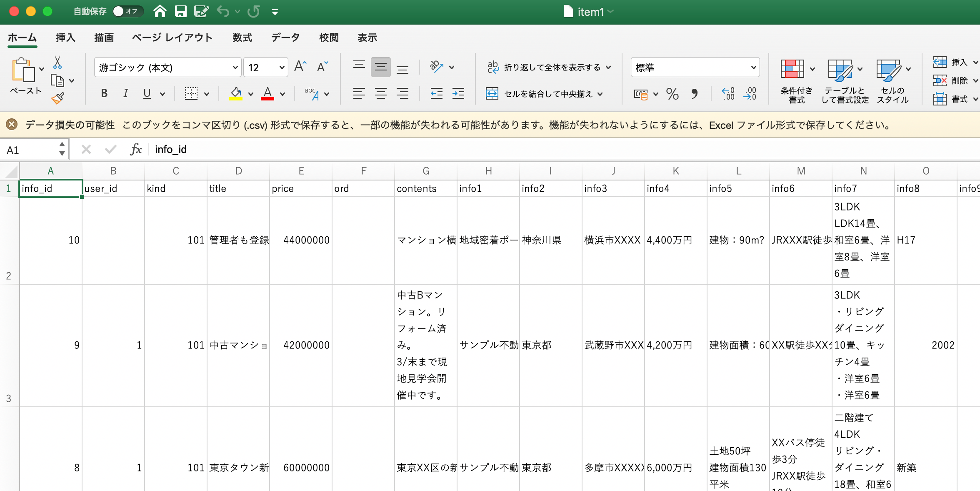Open the 数式 ribbon tab
The width and height of the screenshot is (980, 491).
[242, 38]
